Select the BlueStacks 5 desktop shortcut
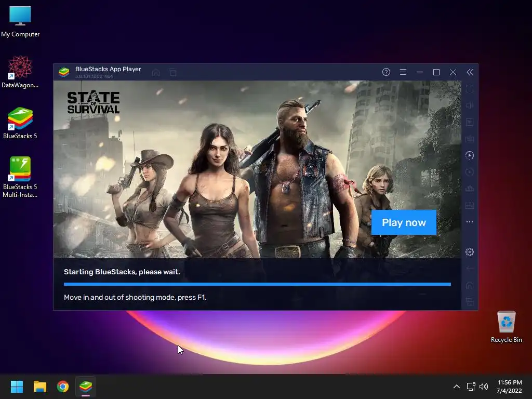 tap(20, 123)
